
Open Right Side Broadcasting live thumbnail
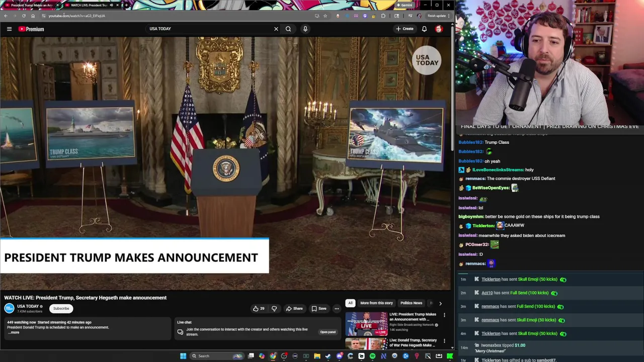click(366, 324)
